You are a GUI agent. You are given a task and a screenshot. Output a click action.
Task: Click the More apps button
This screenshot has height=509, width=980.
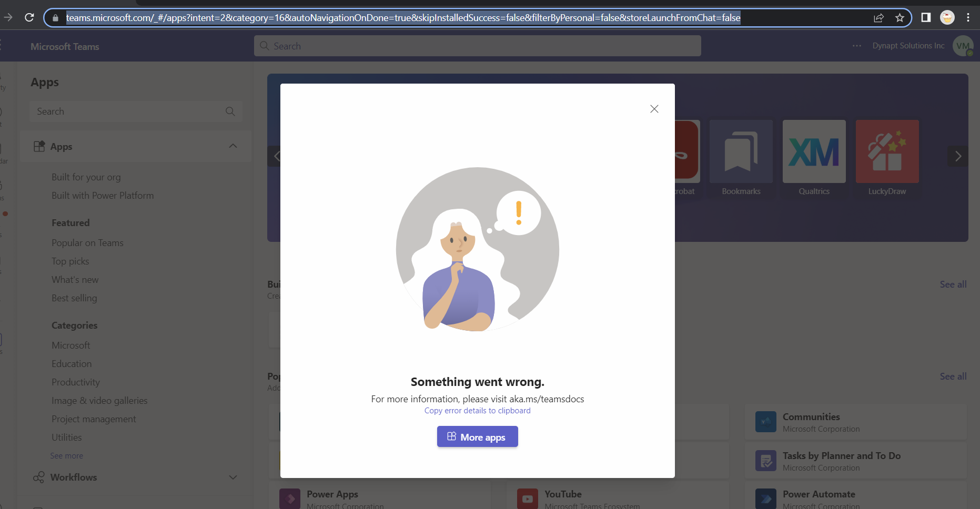click(477, 436)
